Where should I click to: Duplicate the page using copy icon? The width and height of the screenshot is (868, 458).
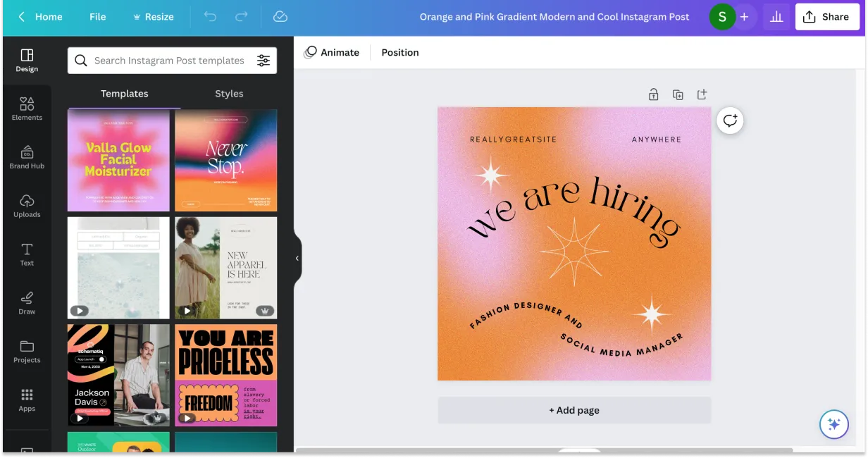coord(678,94)
